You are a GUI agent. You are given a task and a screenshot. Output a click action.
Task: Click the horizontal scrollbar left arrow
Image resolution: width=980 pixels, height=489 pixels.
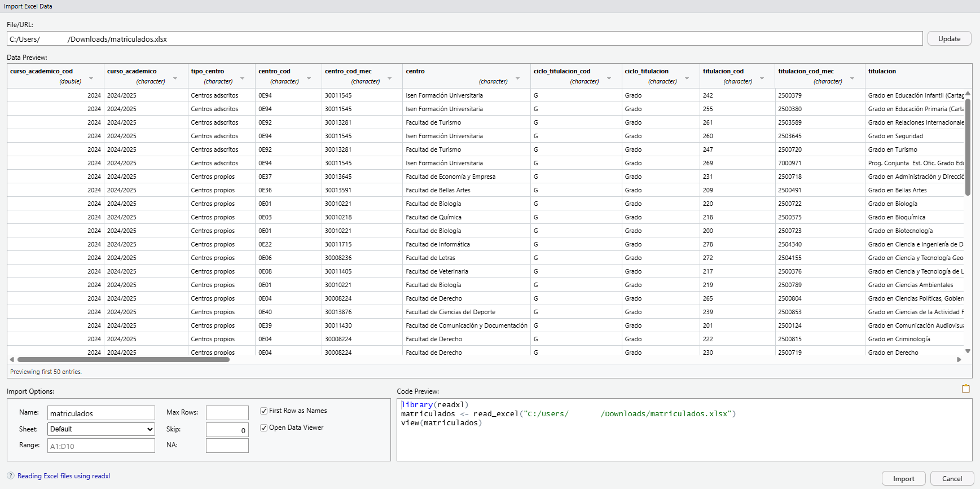point(12,359)
